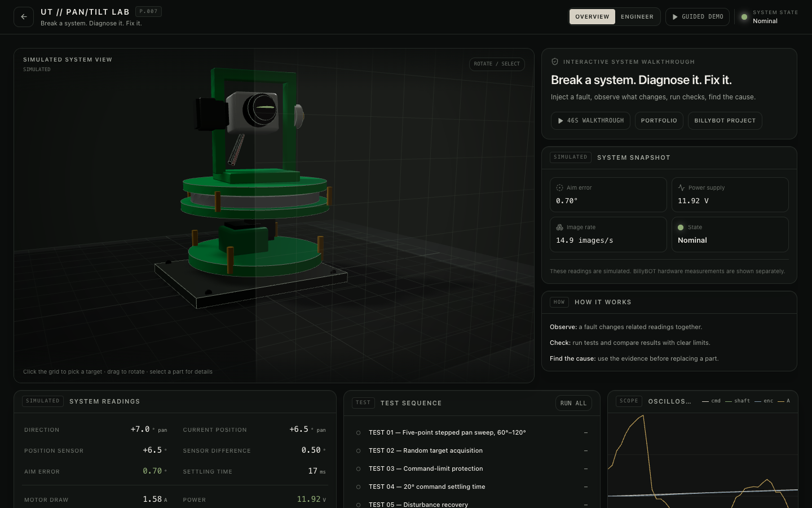Click the Aim error value 0.70° in snapshot
The height and width of the screenshot is (508, 812).
(567, 201)
